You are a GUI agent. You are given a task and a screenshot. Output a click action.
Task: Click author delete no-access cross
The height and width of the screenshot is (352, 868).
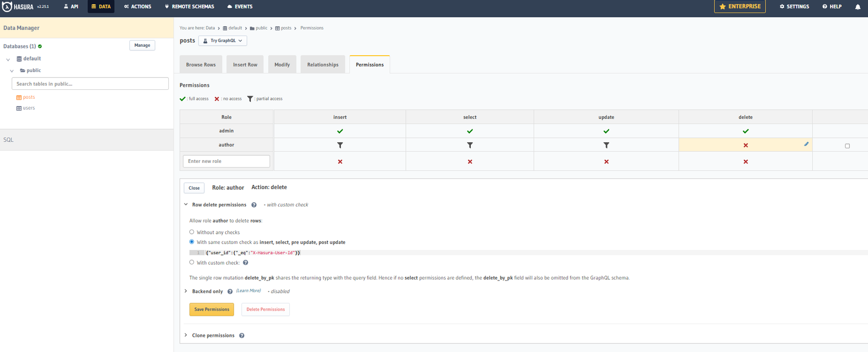click(745, 146)
